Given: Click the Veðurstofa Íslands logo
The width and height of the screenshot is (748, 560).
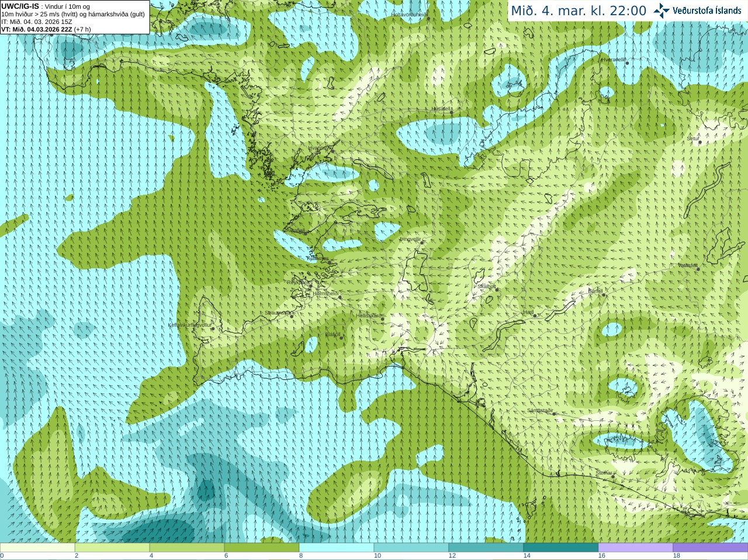Looking at the screenshot, I should 697,11.
